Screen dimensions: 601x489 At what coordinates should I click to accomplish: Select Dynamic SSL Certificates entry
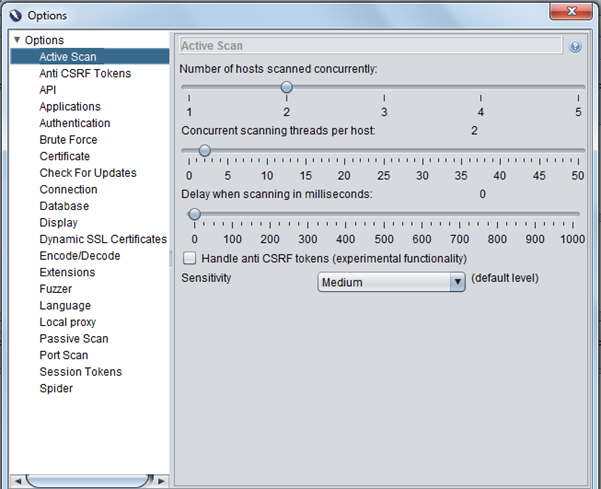[x=102, y=239]
